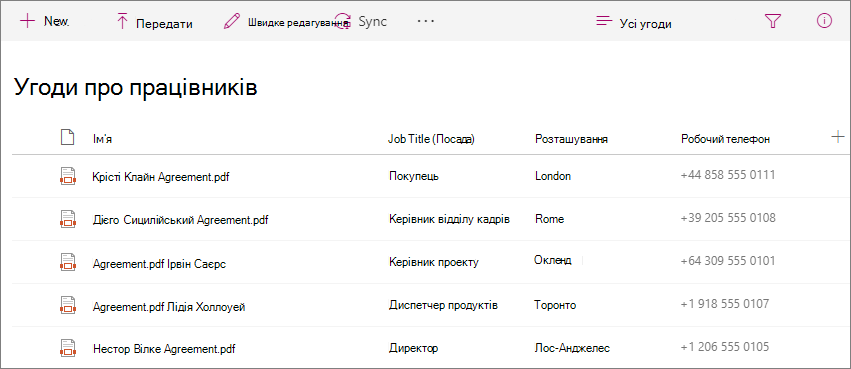Open Agreement.pdf Лідія Холлоуей file
The height and width of the screenshot is (369, 851).
pos(169,307)
